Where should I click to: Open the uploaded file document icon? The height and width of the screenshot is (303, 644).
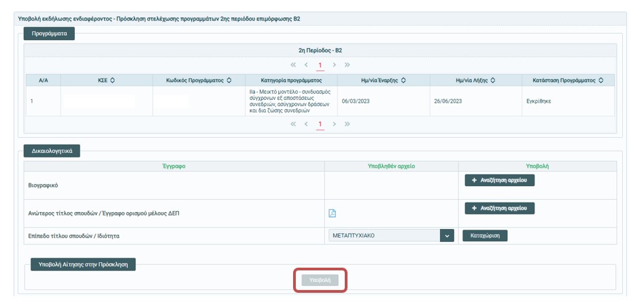click(333, 213)
